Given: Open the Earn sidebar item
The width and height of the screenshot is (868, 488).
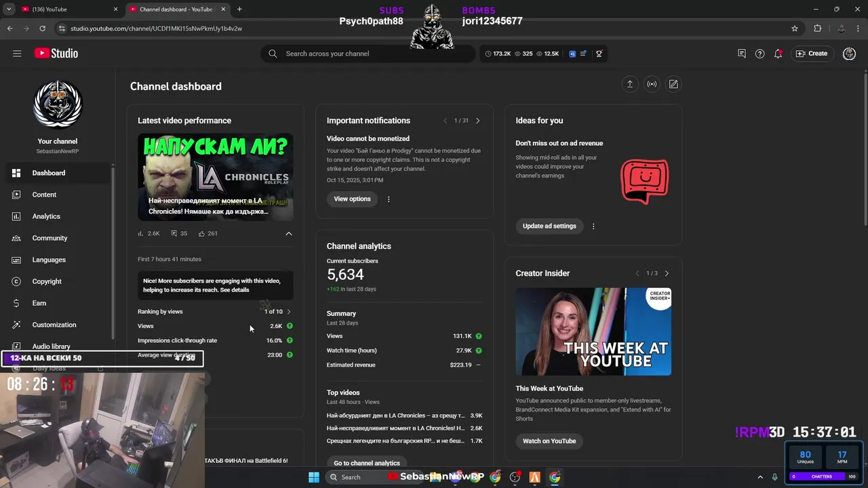Looking at the screenshot, I should [57, 303].
